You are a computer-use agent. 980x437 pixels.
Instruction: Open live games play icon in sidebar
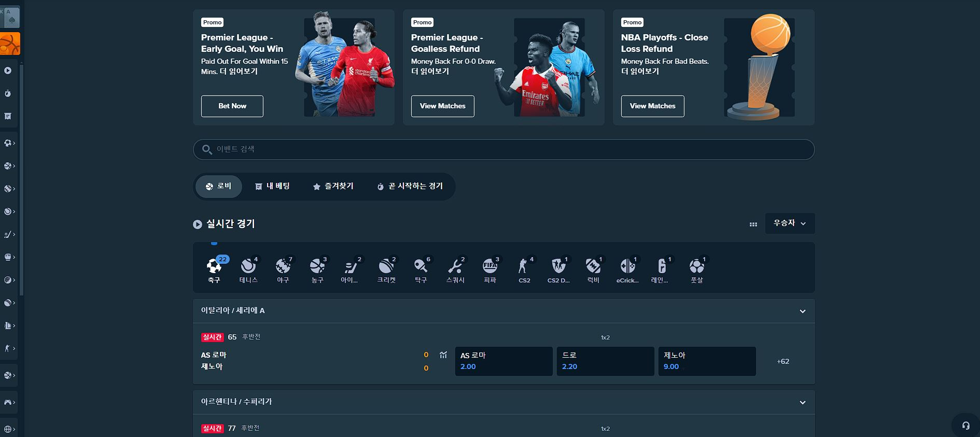point(8,71)
